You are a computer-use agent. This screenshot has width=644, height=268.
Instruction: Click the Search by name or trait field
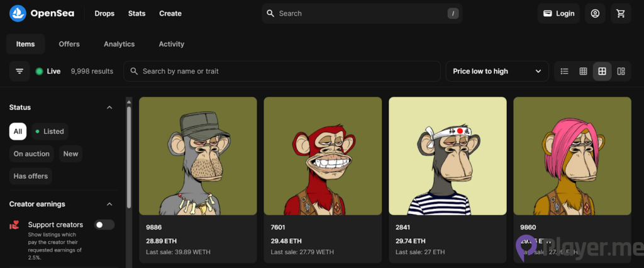(x=282, y=71)
